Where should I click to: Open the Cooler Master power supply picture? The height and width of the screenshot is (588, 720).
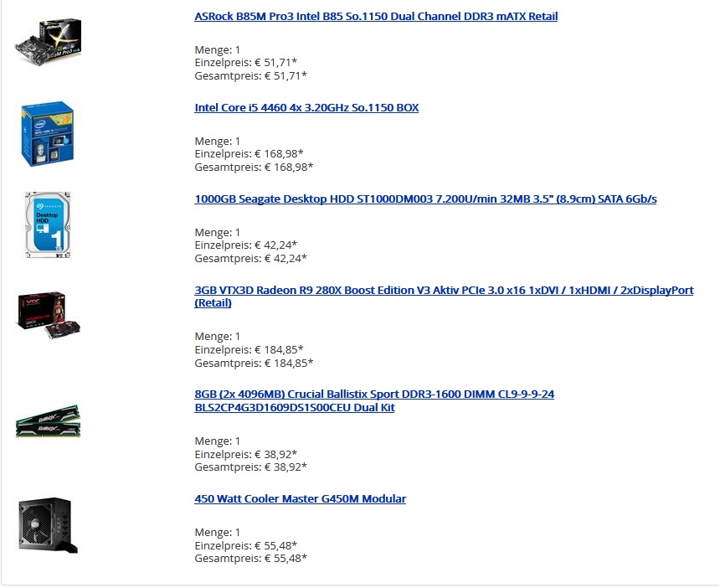(x=49, y=525)
